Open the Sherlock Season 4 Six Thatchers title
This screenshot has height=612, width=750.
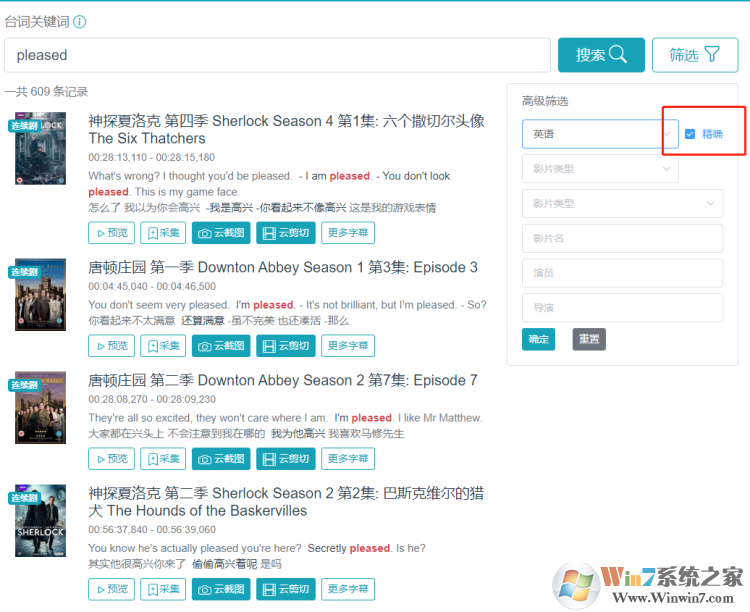(x=286, y=130)
